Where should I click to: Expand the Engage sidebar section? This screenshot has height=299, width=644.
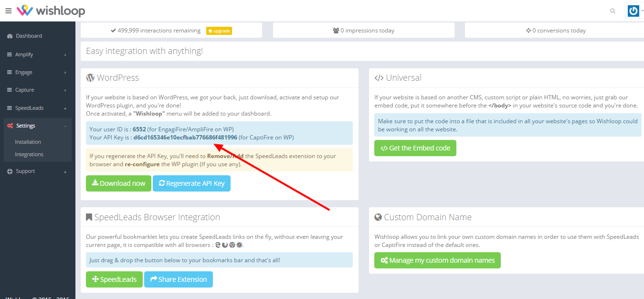click(37, 73)
